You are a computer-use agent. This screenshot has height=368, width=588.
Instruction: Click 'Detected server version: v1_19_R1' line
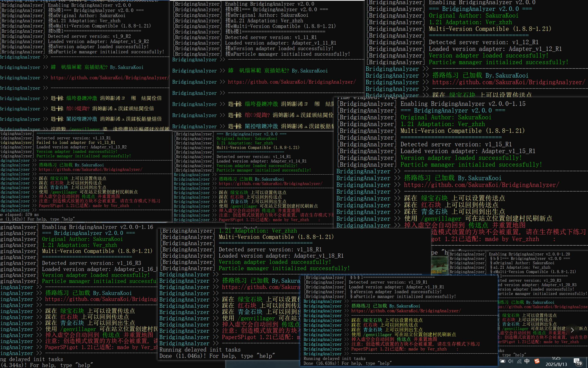point(388,282)
